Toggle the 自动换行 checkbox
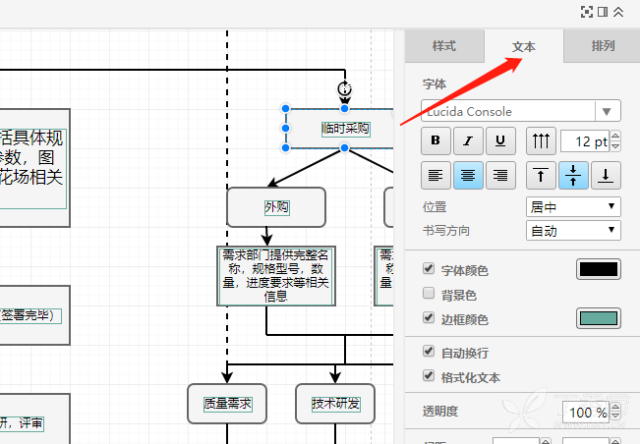 click(x=429, y=351)
